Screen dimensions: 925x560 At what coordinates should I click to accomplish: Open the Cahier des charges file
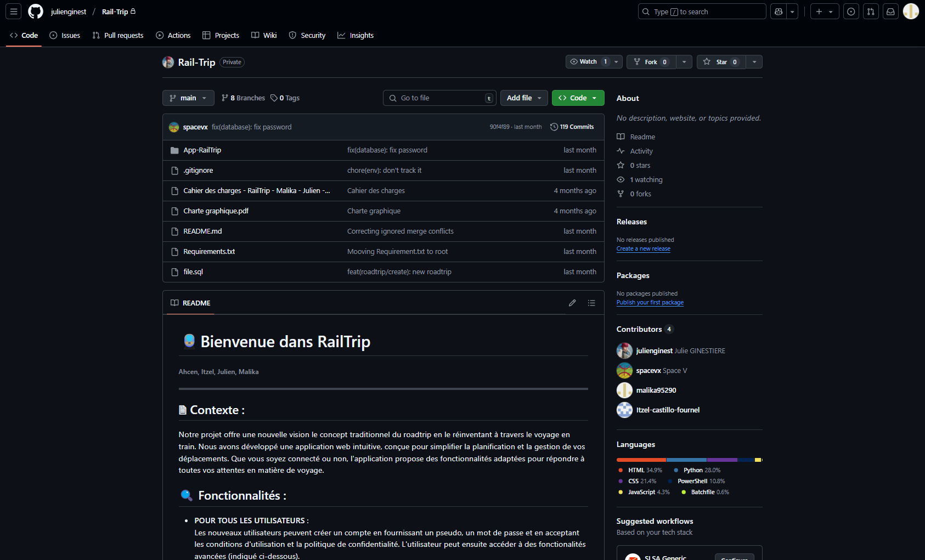[256, 190]
